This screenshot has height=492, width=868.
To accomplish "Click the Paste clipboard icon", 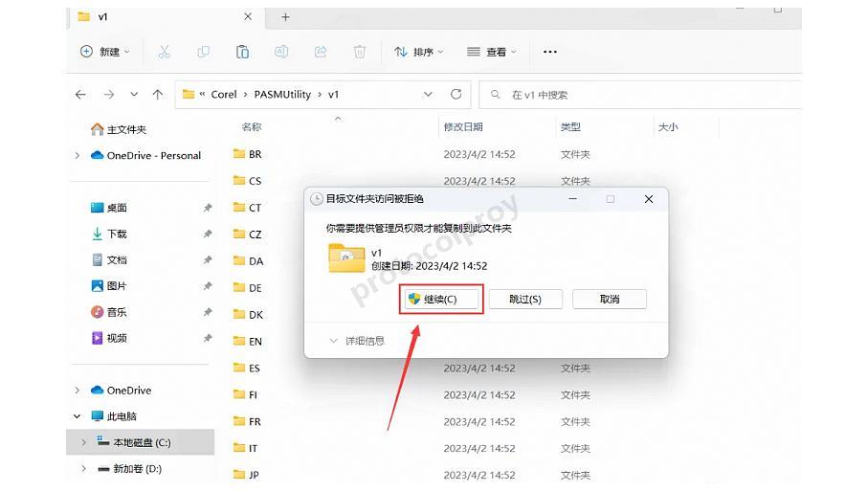I will pyautogui.click(x=242, y=52).
